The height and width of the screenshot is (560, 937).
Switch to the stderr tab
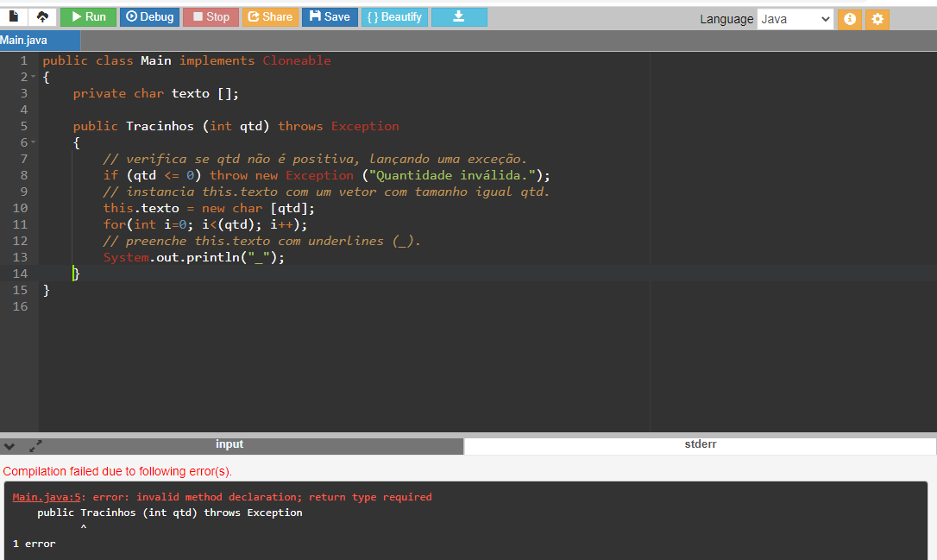[x=700, y=444]
